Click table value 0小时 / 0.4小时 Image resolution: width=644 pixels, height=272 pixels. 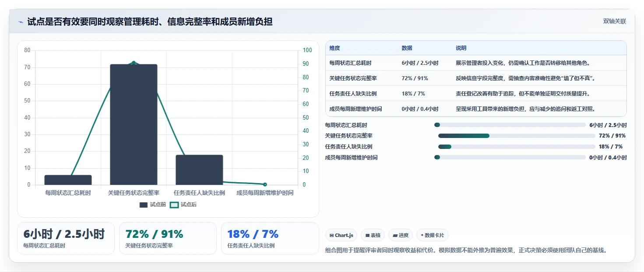(420, 109)
